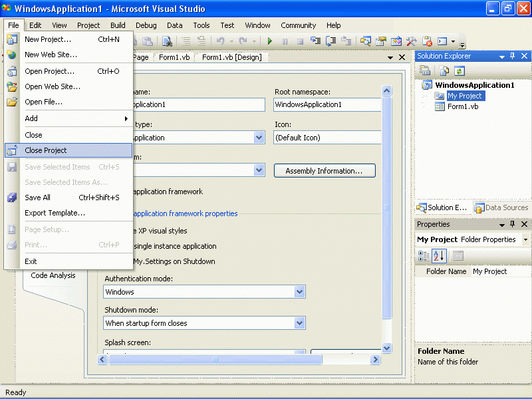532x399 pixels.
Task: Toggle Categorized view in Properties panel
Action: (424, 256)
